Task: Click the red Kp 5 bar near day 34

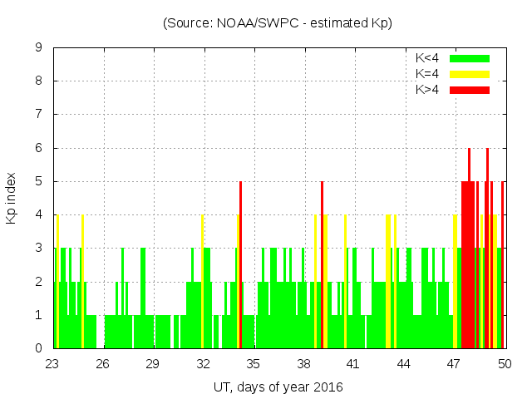Action: point(240,266)
